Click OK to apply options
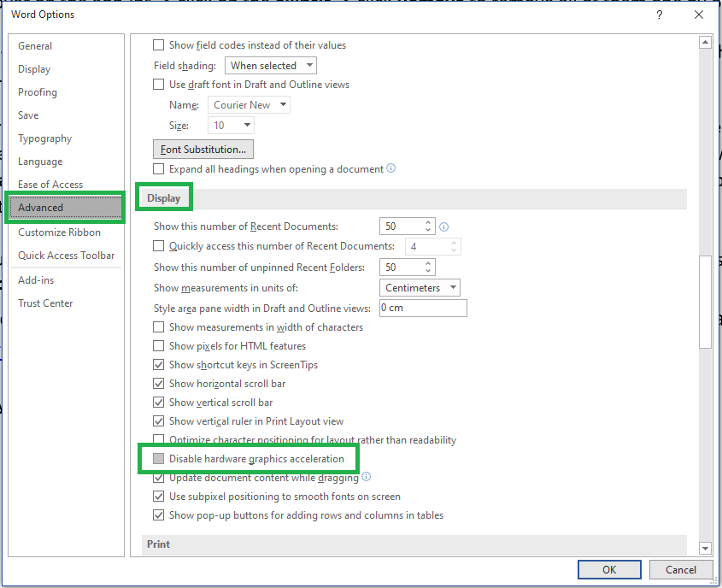Screen dimensions: 722x588 (x=609, y=569)
